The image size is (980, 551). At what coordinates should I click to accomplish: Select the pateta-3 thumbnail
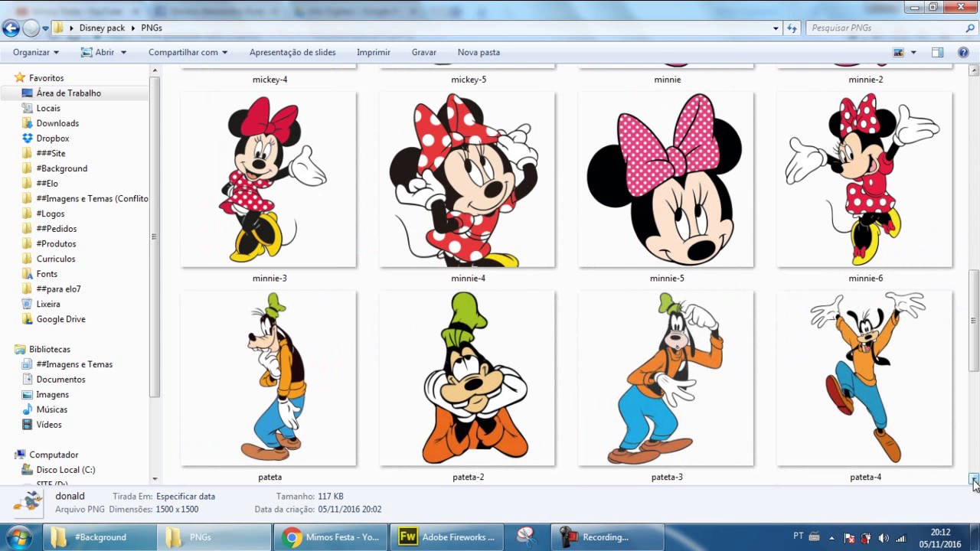point(666,378)
